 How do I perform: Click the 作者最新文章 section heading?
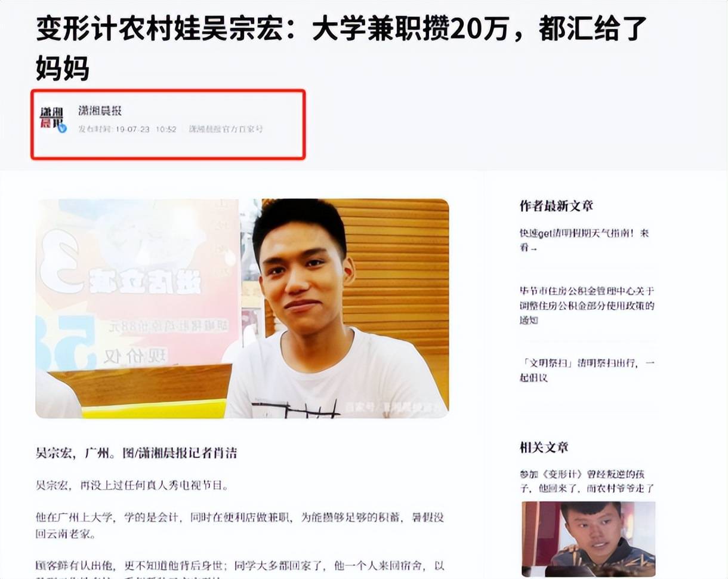[556, 206]
